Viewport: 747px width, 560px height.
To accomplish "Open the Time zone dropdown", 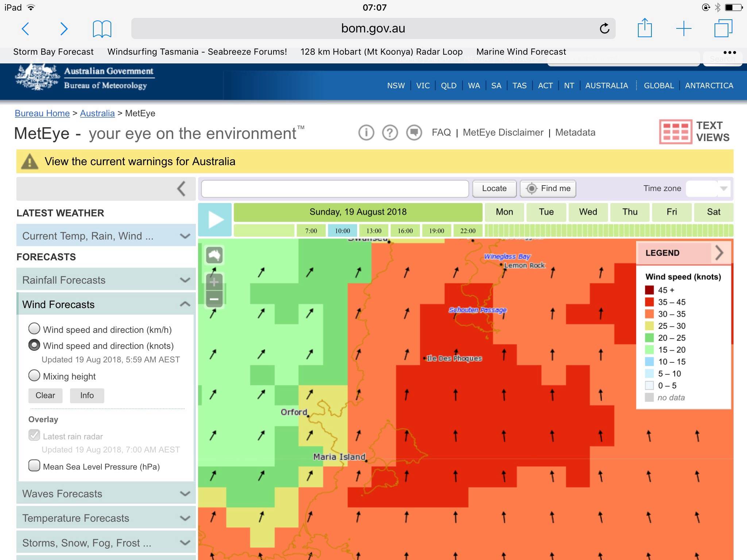I will 708,188.
